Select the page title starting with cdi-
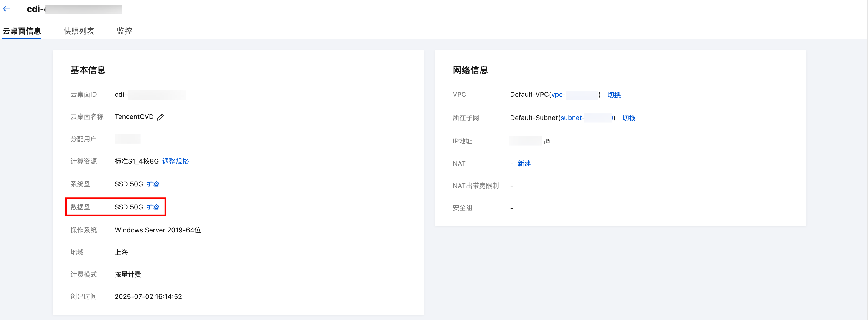This screenshot has height=320, width=868. [x=74, y=9]
